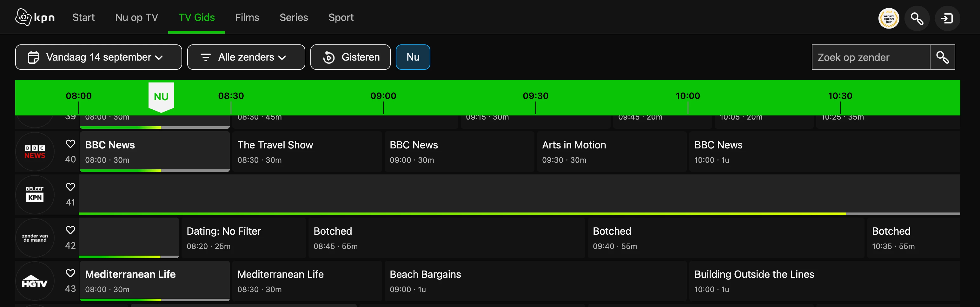Toggle favorite heart for HGTV channel 43

pyautogui.click(x=70, y=273)
